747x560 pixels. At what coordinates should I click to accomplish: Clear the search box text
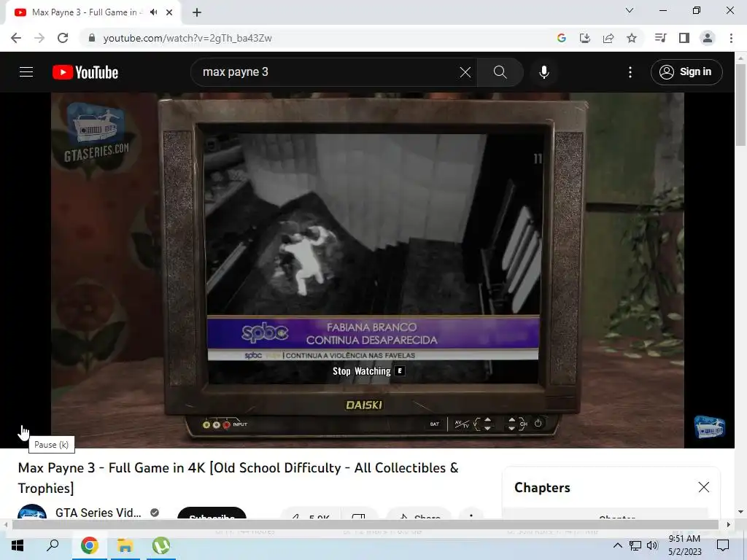tap(465, 72)
